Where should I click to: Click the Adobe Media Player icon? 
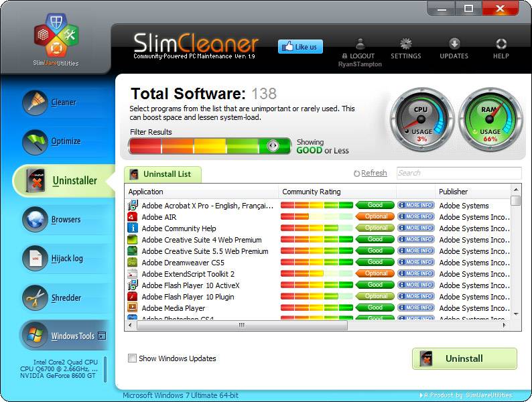tap(132, 308)
